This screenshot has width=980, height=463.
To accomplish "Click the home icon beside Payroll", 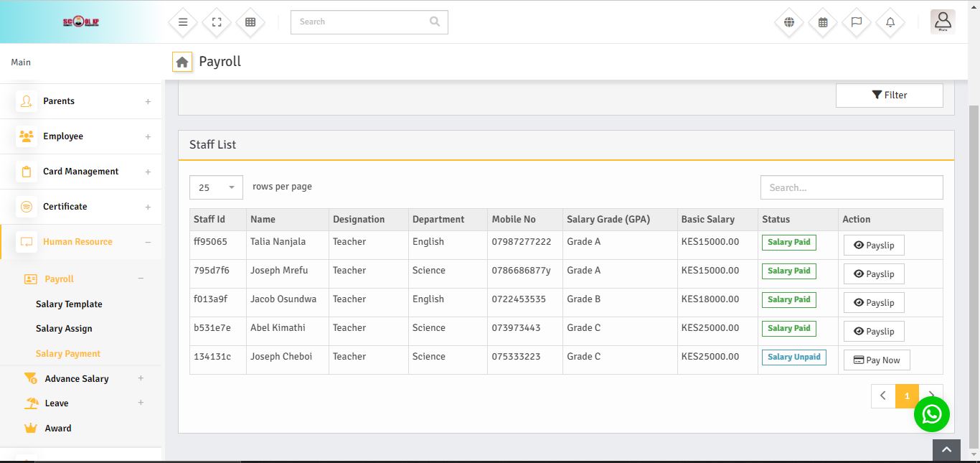I will coord(182,62).
